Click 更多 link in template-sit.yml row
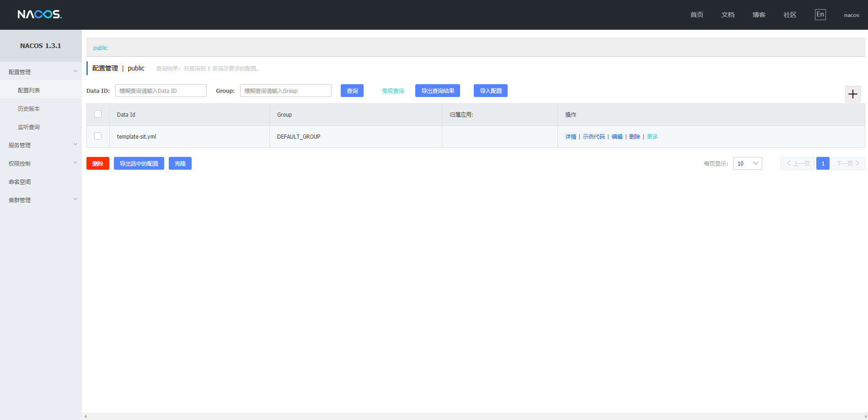Screen dimensions: 868x420 652,137
